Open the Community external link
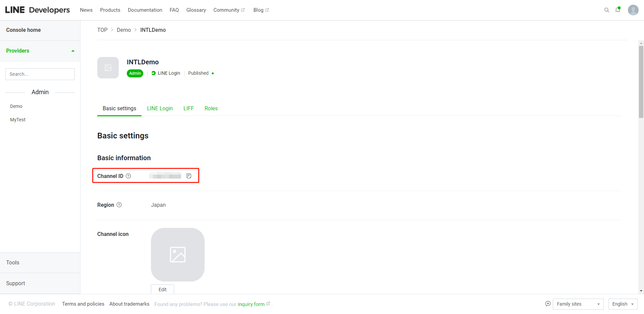The height and width of the screenshot is (314, 644). point(229,10)
